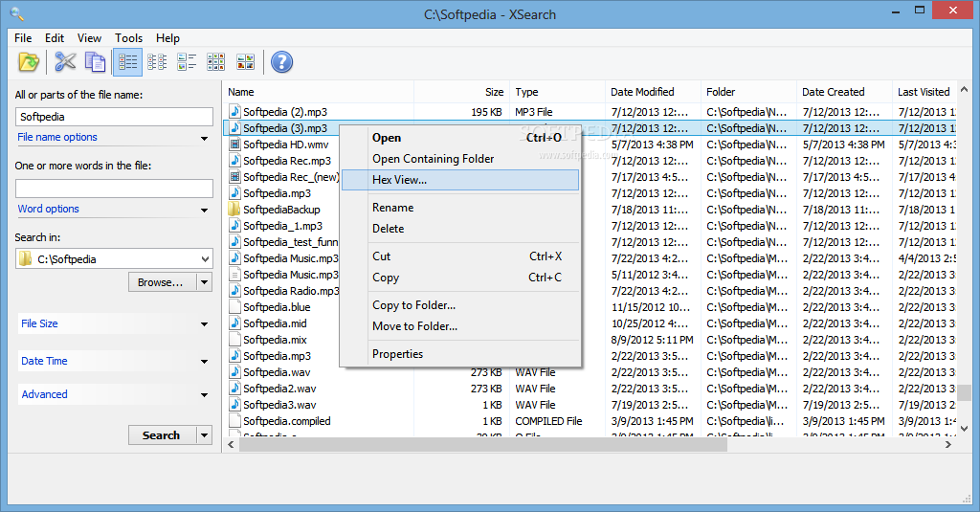Click the open folder toolbar icon
Image resolution: width=980 pixels, height=512 pixels.
29,62
